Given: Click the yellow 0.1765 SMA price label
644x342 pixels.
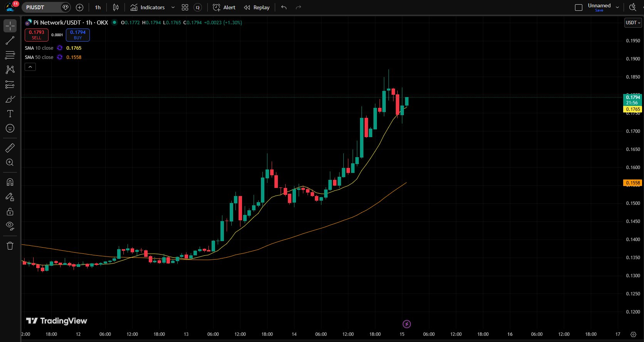Looking at the screenshot, I should click(x=632, y=109).
